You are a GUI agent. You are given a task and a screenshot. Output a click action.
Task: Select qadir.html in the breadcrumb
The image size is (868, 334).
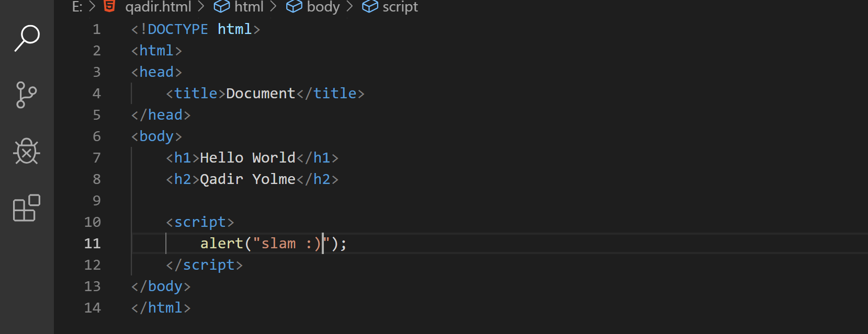click(158, 7)
